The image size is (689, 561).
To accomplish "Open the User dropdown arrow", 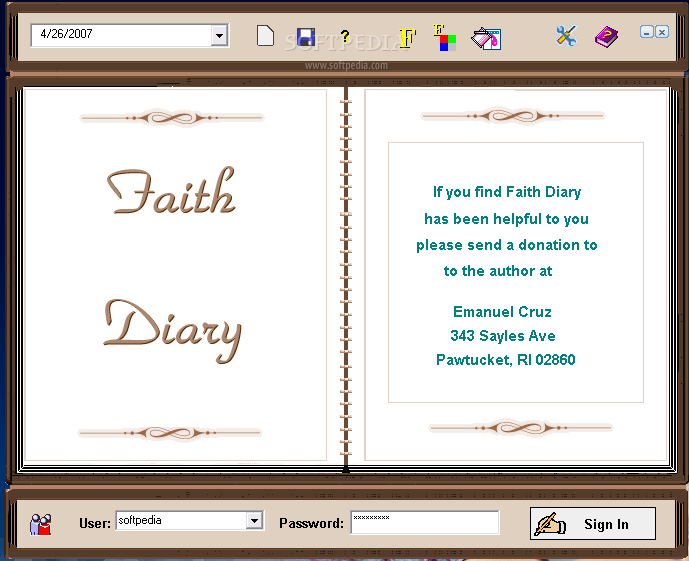I will click(254, 521).
